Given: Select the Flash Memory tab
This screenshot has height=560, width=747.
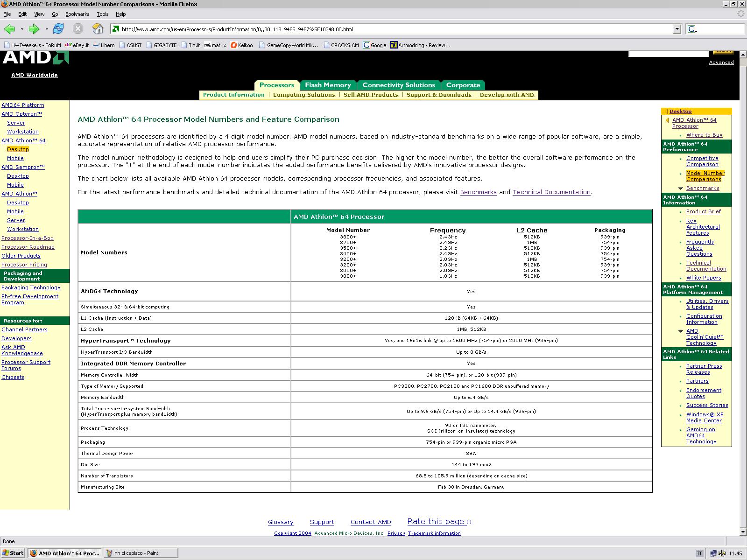Looking at the screenshot, I should pyautogui.click(x=328, y=85).
